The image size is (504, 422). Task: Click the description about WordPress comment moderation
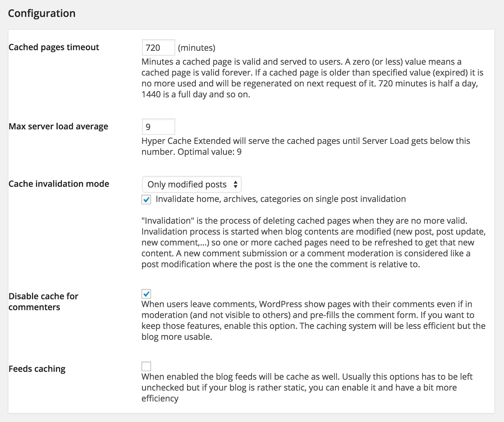pyautogui.click(x=314, y=320)
